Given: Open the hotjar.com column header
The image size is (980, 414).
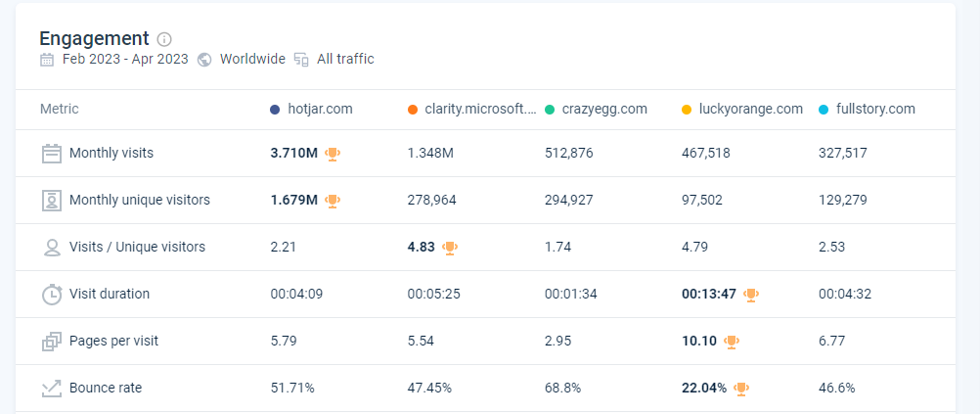Looking at the screenshot, I should [320, 109].
